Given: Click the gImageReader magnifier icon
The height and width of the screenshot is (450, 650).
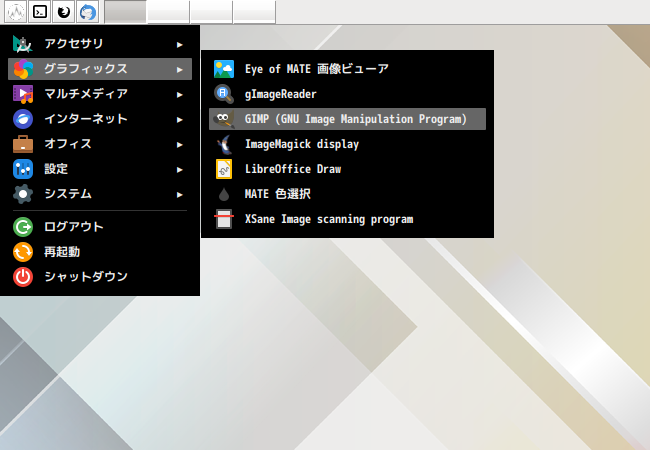Looking at the screenshot, I should point(224,94).
